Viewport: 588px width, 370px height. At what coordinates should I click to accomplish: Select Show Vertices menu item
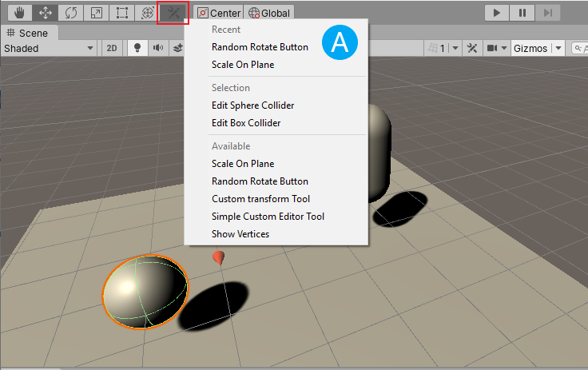(x=240, y=234)
